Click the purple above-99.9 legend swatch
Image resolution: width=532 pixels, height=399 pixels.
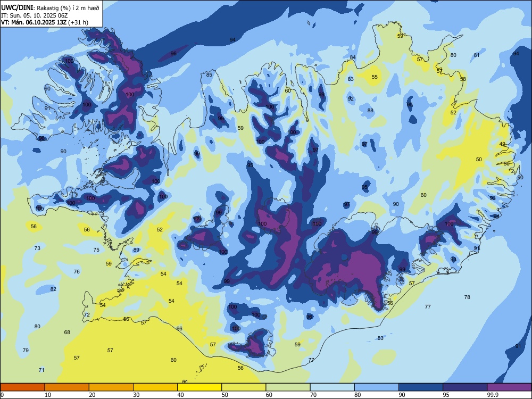509,387
